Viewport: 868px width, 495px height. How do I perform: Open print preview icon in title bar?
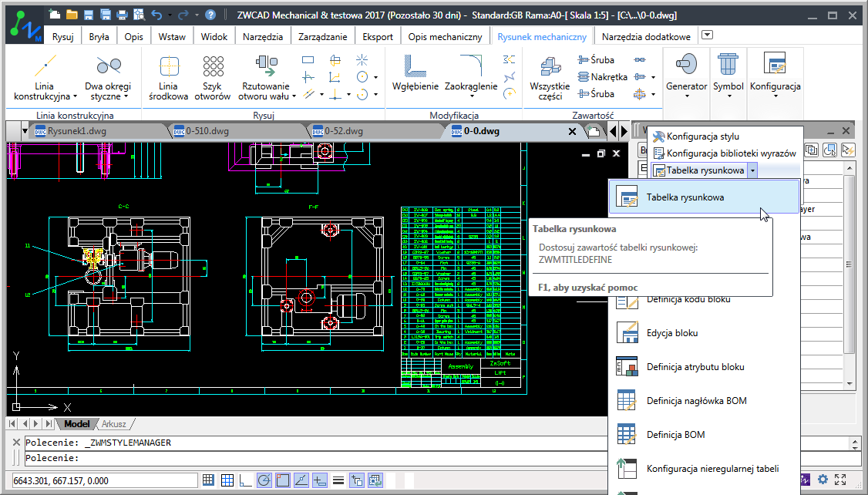(139, 15)
